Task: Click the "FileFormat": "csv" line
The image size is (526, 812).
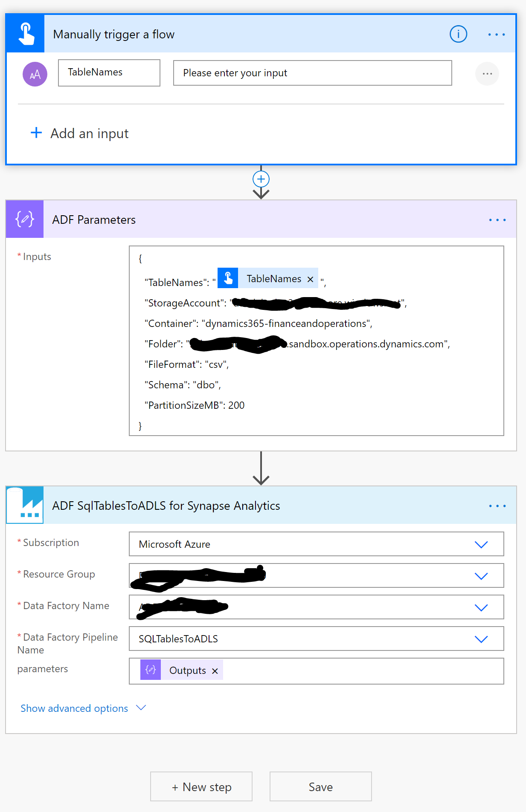Action: click(187, 364)
